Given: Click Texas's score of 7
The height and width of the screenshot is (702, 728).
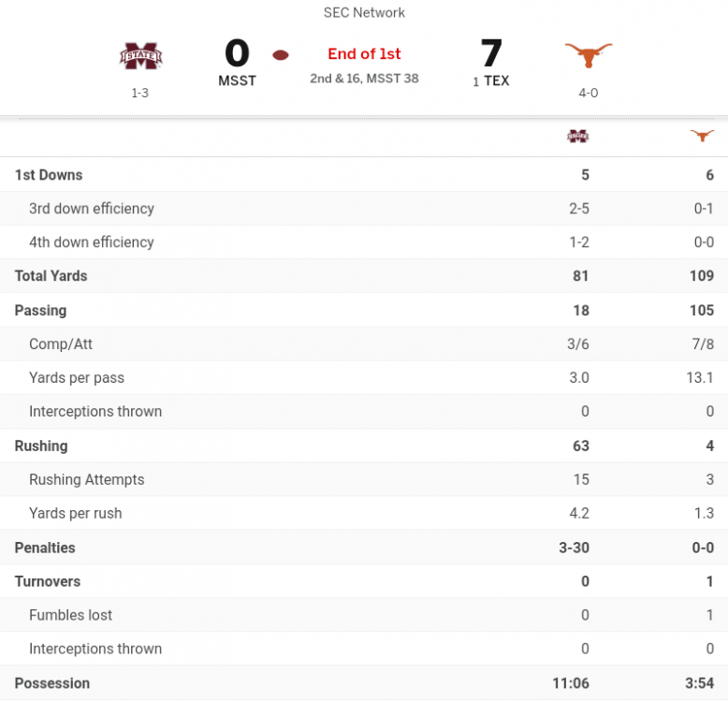Looking at the screenshot, I should click(x=491, y=53).
